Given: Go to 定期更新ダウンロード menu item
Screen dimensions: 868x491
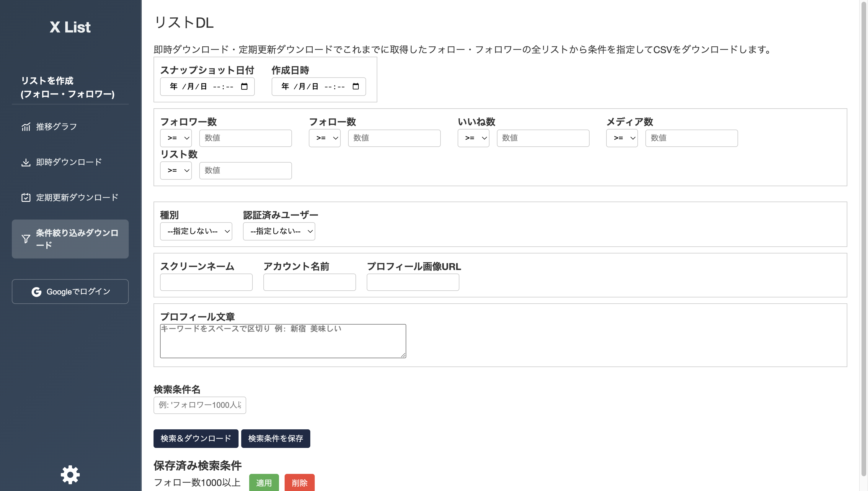Looking at the screenshot, I should (77, 198).
